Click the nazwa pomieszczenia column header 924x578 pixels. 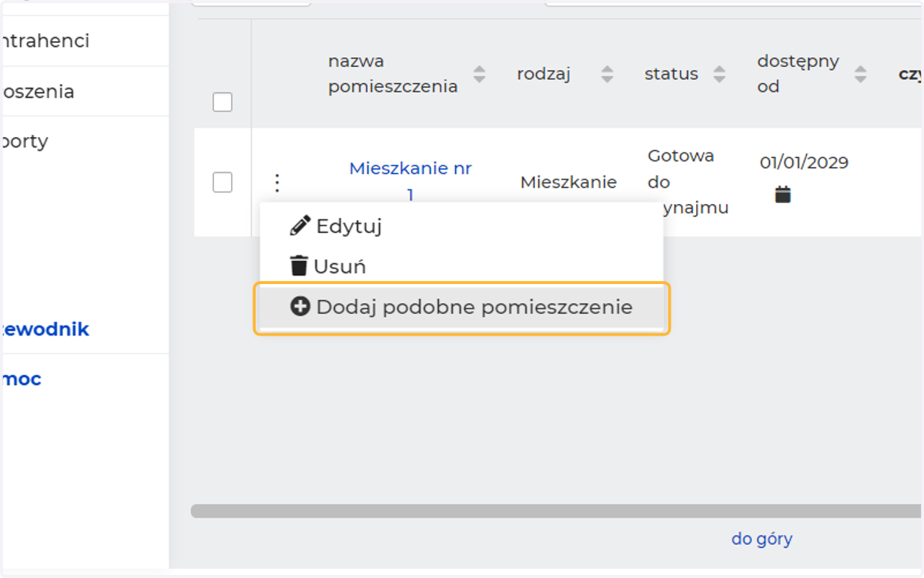coord(393,74)
